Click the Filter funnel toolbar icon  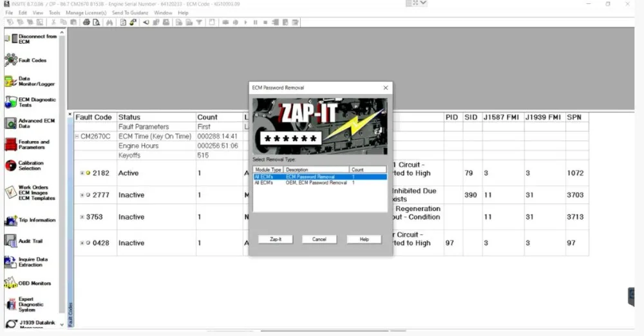click(199, 22)
